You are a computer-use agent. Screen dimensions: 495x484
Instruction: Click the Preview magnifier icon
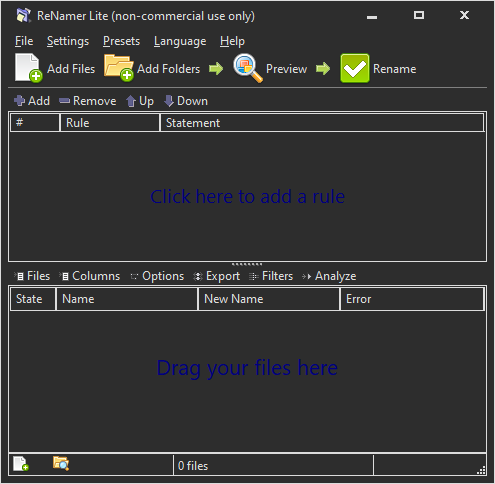tap(248, 68)
